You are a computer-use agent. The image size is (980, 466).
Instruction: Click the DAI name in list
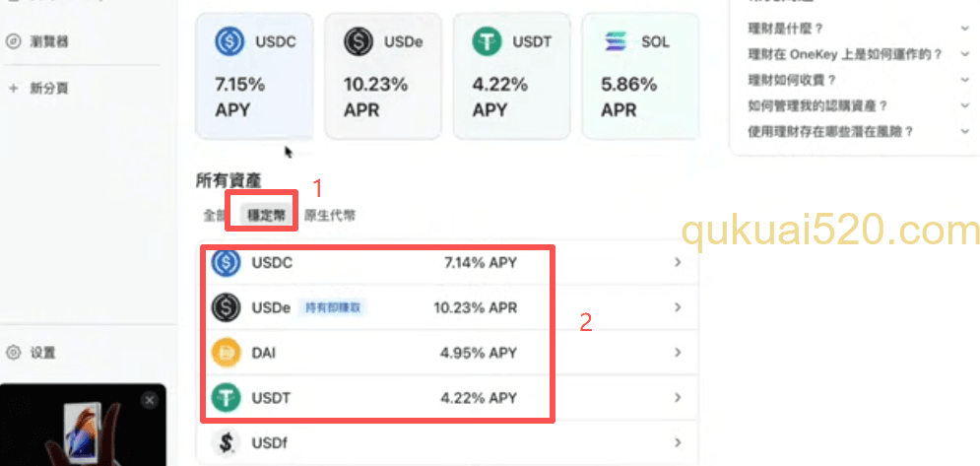point(263,353)
